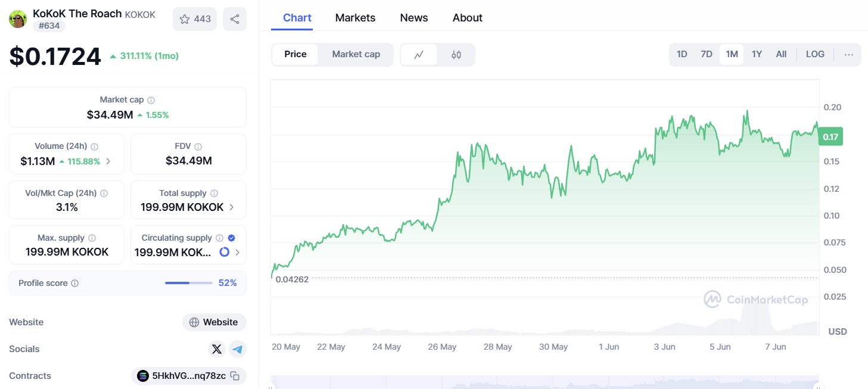This screenshot has width=868, height=389.
Task: Open Vol/Mkt Cap (24h) info icon
Action: (x=104, y=194)
